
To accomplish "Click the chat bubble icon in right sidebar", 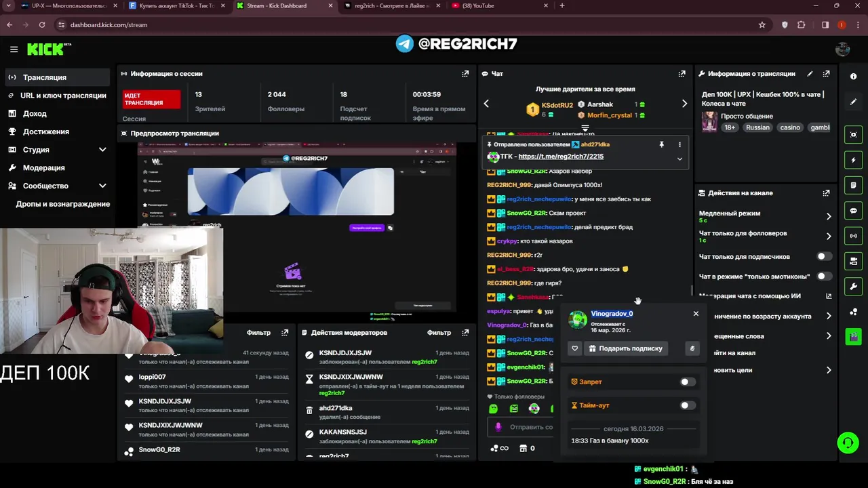I will tap(854, 211).
